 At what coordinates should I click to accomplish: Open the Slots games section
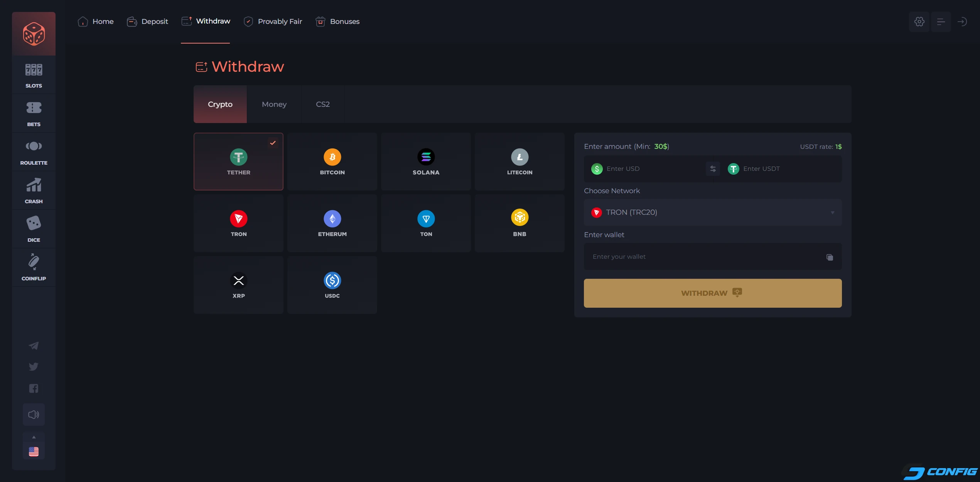coord(34,75)
